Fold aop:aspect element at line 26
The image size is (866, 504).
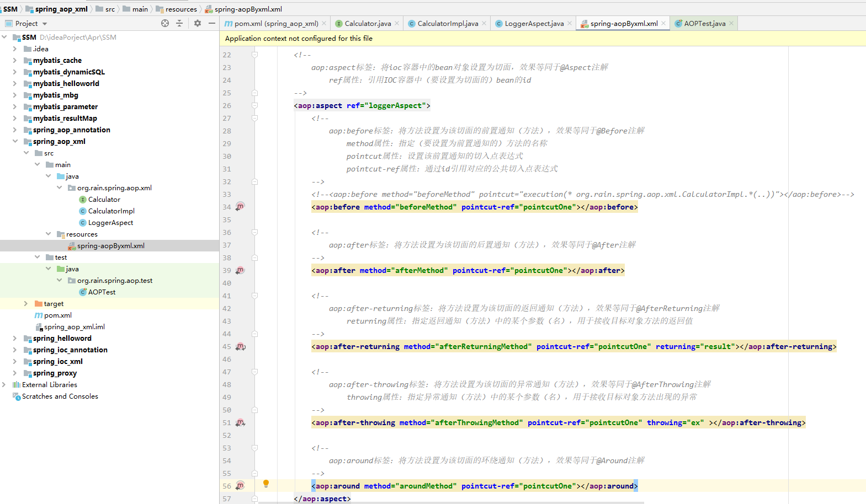254,105
